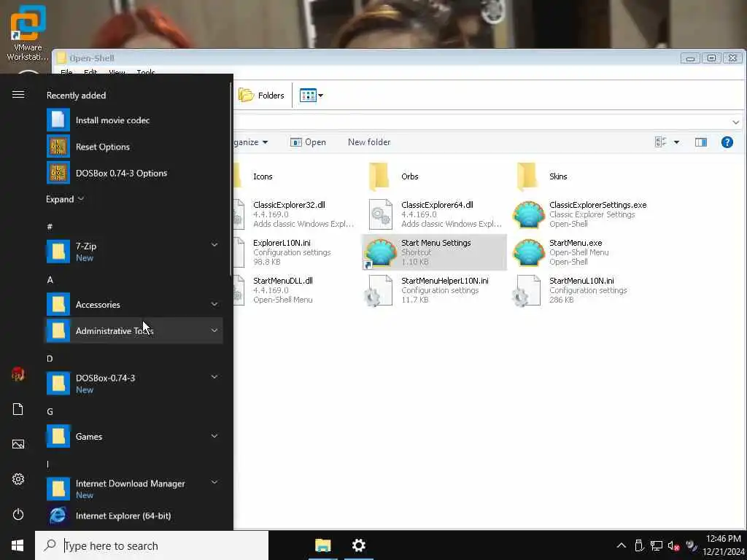Click the Open button in command bar
Screen dimensions: 747x560
[x=308, y=142]
